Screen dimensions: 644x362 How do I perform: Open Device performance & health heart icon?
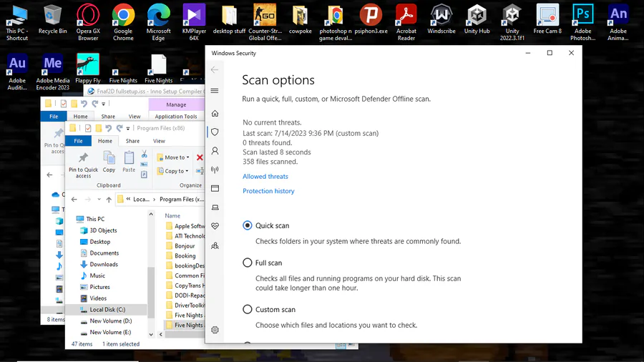[x=215, y=226]
